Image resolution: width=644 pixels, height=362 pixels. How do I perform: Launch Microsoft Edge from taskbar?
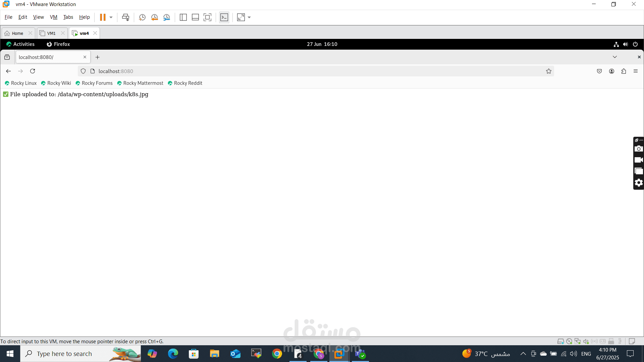[x=173, y=354]
